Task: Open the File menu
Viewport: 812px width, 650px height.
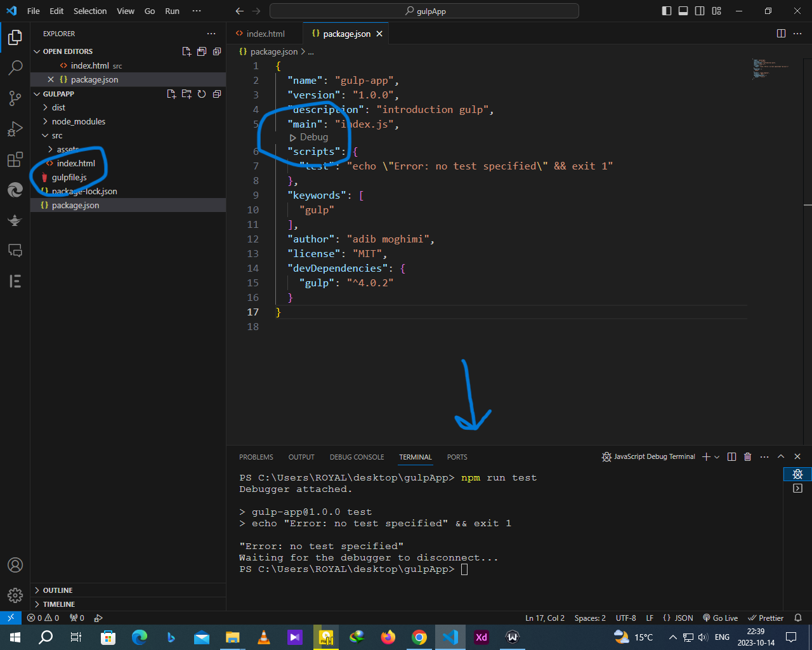Action: click(x=34, y=11)
